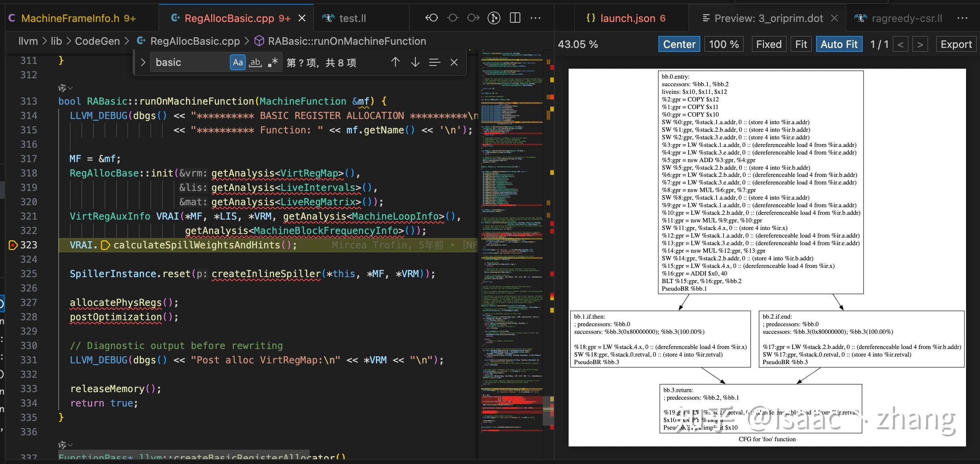The width and height of the screenshot is (980, 464).
Task: Click the minimap to scroll code
Action: point(512,240)
